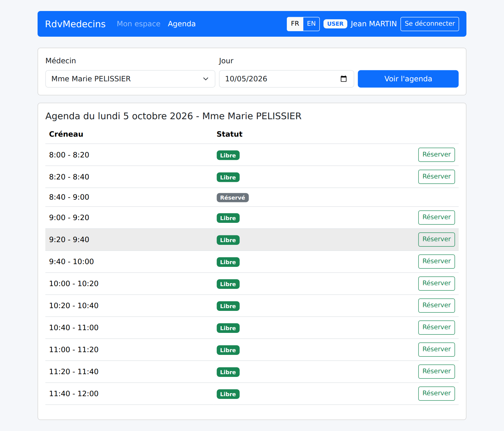504x431 pixels.
Task: Reserve the 10:20 - 10:40 slot
Action: pyautogui.click(x=436, y=305)
